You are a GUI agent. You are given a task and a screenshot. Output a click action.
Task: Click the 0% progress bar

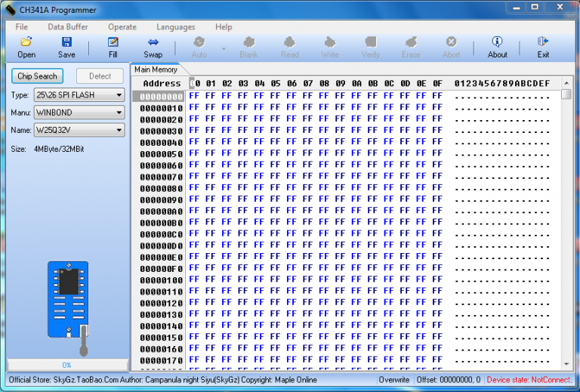click(x=67, y=365)
